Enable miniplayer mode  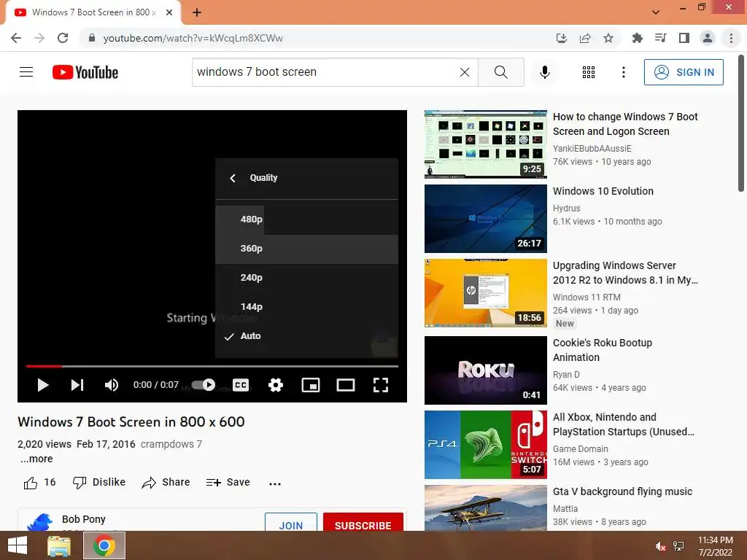[x=311, y=385]
